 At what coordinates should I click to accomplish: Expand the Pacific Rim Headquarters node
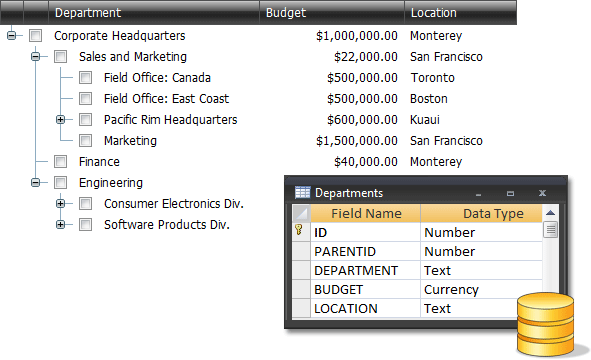[60, 120]
